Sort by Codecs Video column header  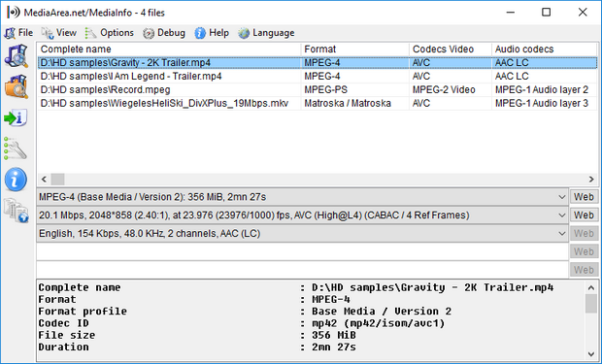click(x=451, y=50)
